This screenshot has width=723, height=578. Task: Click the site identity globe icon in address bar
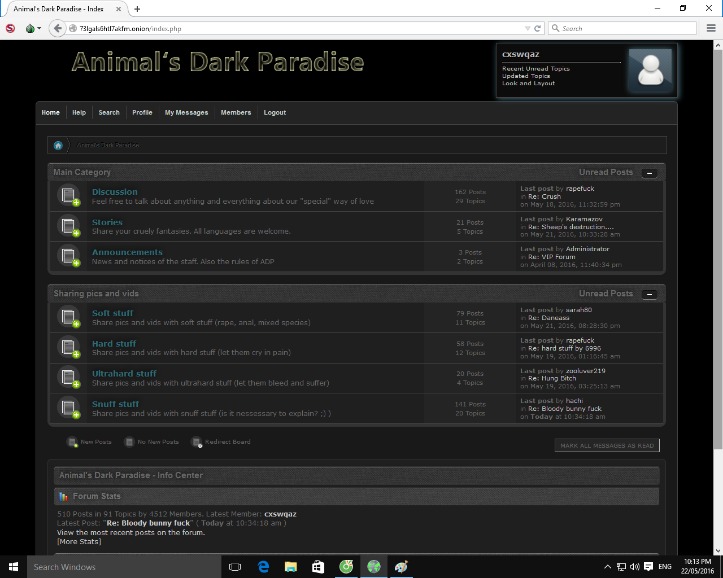pyautogui.click(x=73, y=29)
